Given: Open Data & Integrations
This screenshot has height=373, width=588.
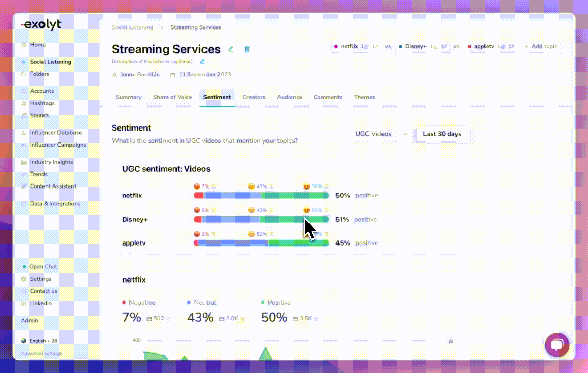Looking at the screenshot, I should [x=55, y=204].
